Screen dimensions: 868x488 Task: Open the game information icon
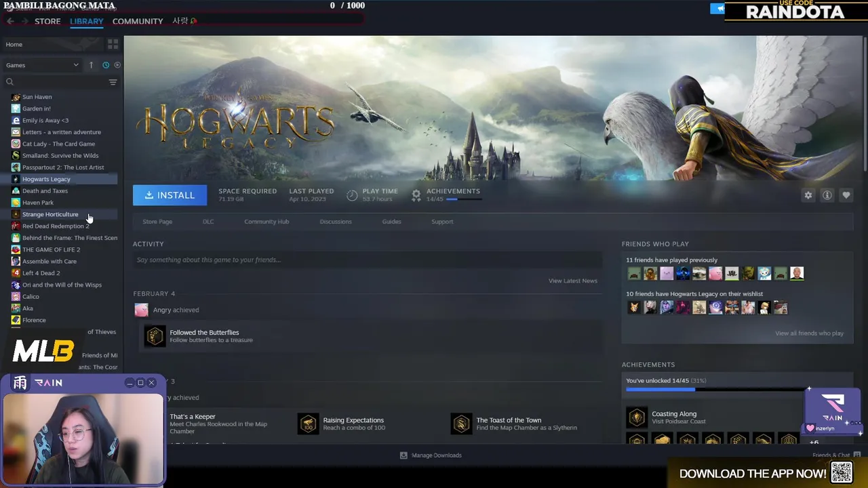pos(827,195)
